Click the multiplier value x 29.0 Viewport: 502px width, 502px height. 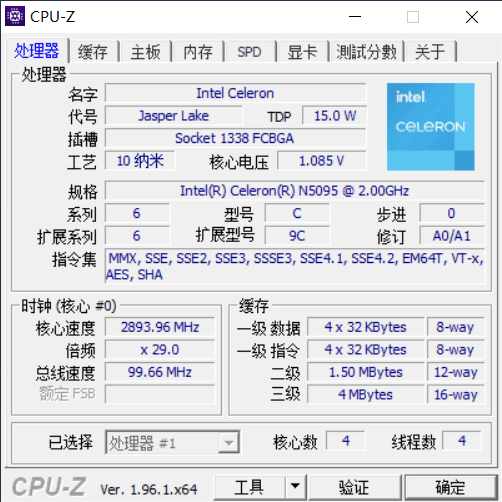[160, 350]
